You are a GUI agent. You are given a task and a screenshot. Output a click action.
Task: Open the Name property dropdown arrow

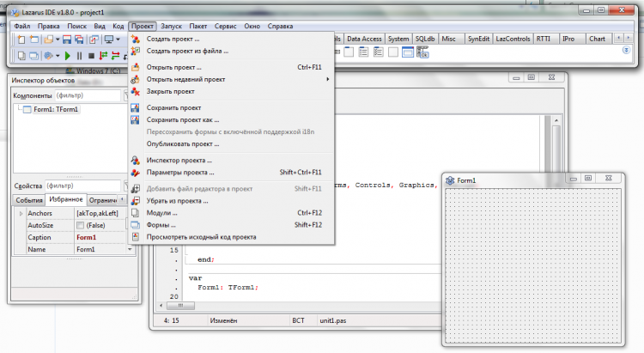(x=130, y=249)
